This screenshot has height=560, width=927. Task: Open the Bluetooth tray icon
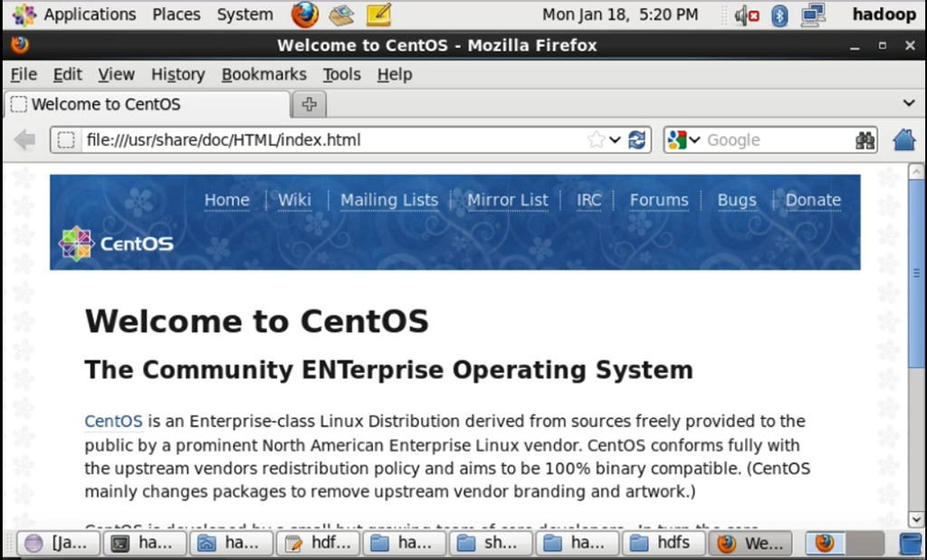click(x=779, y=14)
